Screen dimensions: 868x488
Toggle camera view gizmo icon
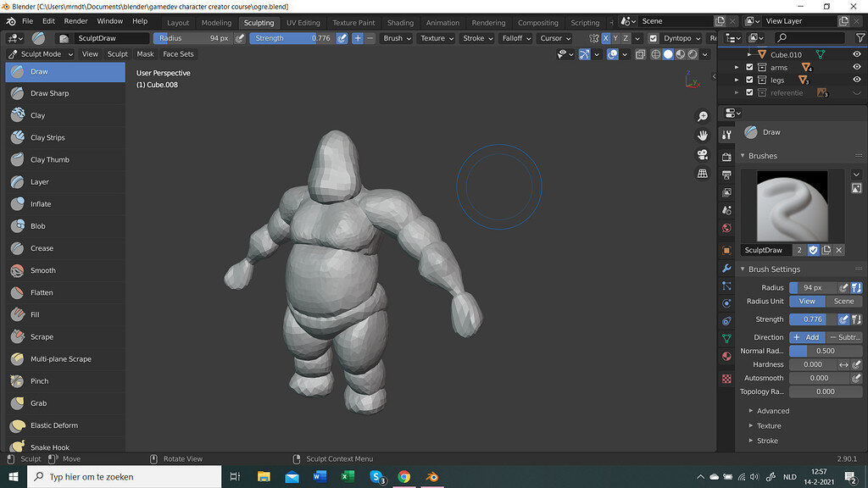702,154
